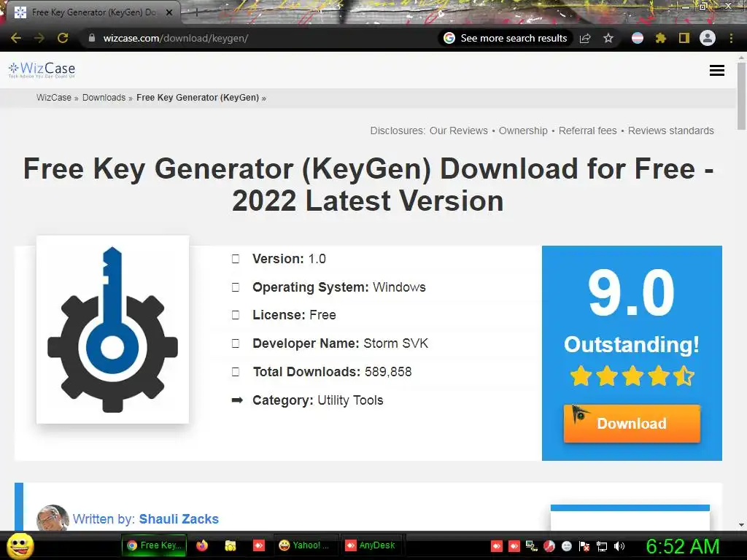Viewport: 747px width, 560px height.
Task: Click the Free Key Generator (KeyGen) breadcrumb
Action: [198, 98]
